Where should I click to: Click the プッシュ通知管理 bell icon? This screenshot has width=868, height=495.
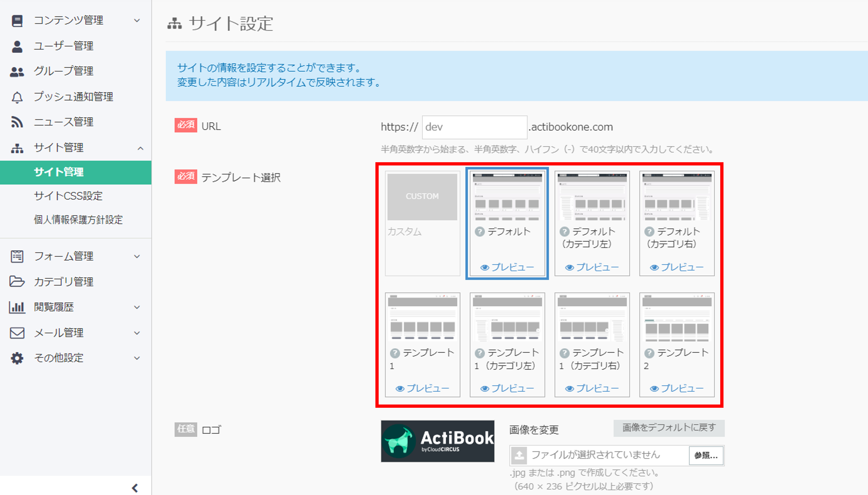click(17, 97)
